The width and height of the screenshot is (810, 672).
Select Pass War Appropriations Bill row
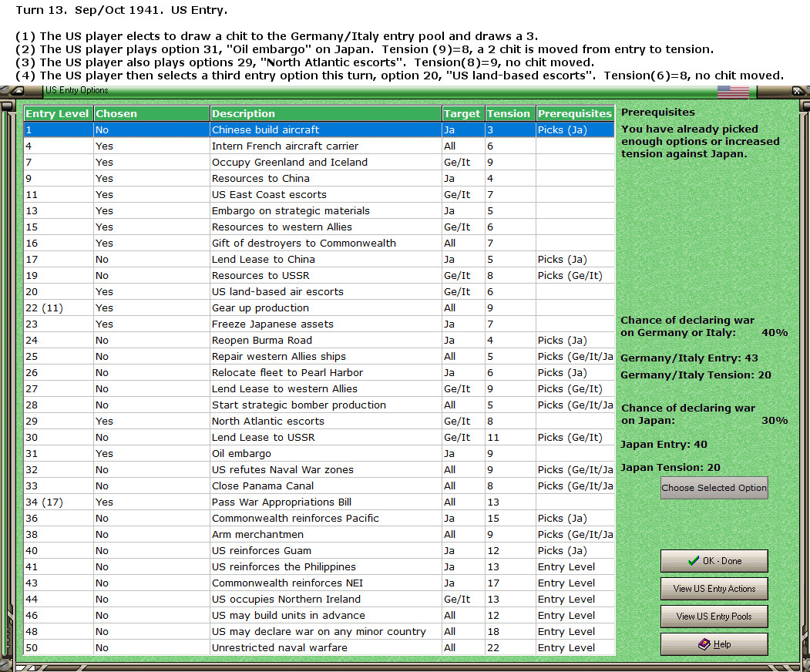[319, 502]
